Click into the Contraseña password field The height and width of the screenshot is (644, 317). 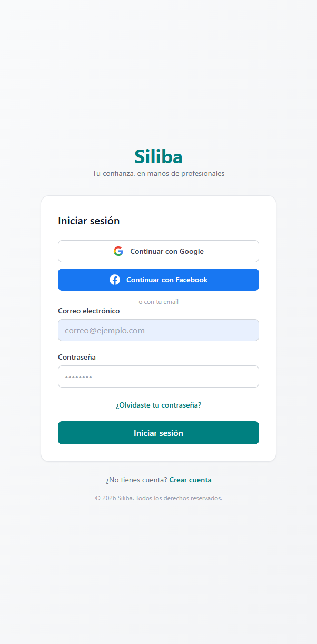click(x=158, y=377)
